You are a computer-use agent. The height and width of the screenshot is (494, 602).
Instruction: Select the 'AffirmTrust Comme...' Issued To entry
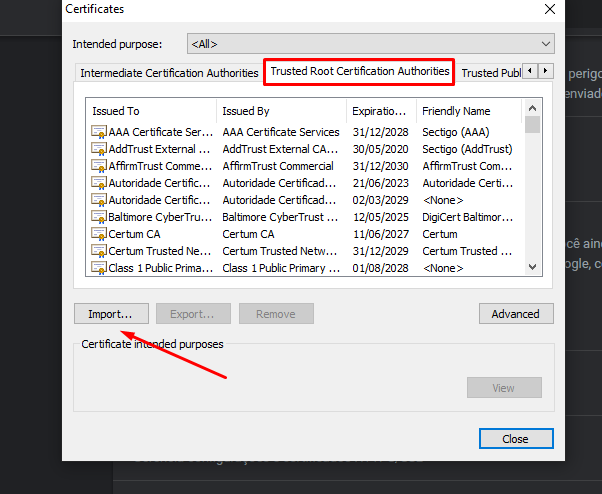[x=160, y=166]
